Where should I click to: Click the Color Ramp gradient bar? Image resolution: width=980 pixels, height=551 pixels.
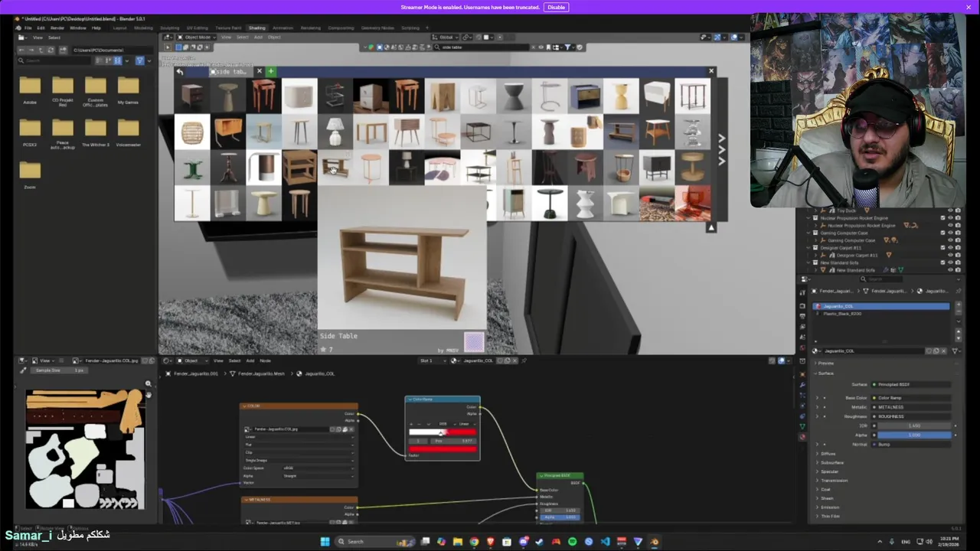[x=443, y=432]
